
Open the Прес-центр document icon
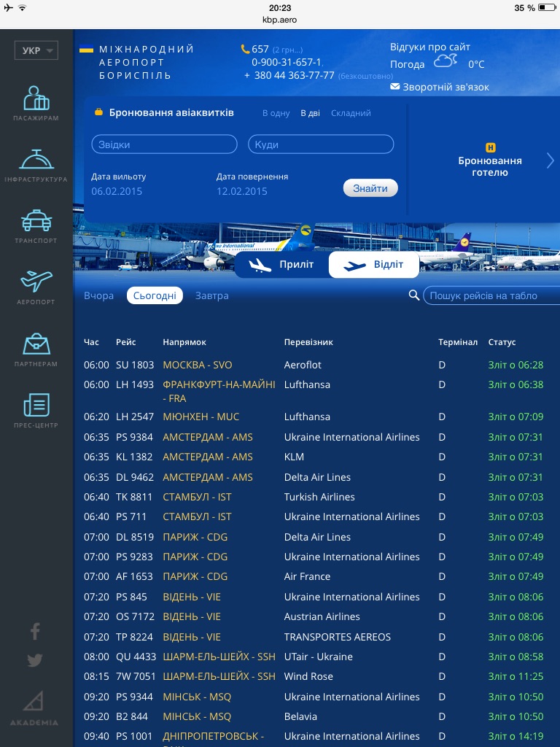36,406
